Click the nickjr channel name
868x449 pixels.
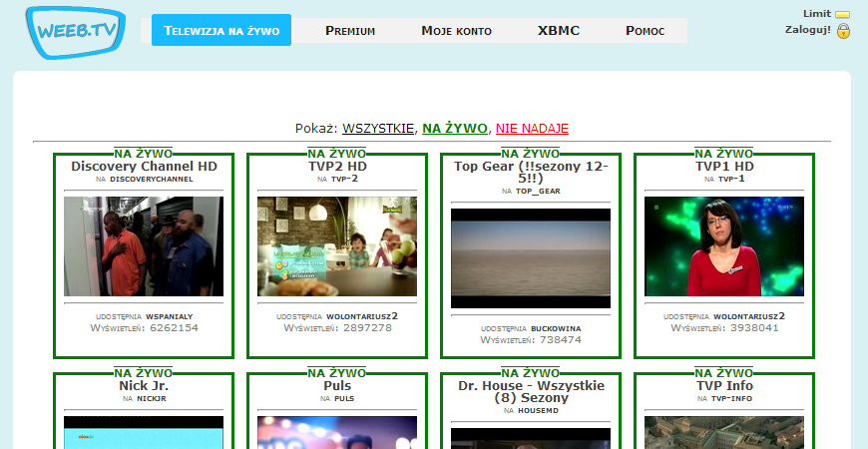[152, 399]
